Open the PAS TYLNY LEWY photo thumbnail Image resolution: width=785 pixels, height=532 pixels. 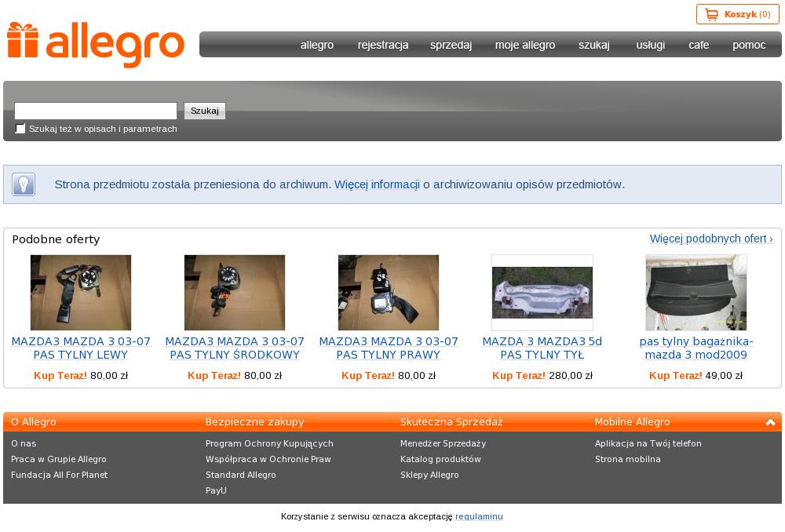tap(81, 292)
